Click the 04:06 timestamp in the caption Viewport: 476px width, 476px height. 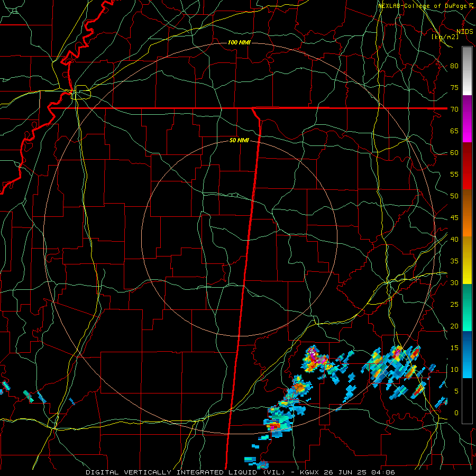[x=382, y=472]
